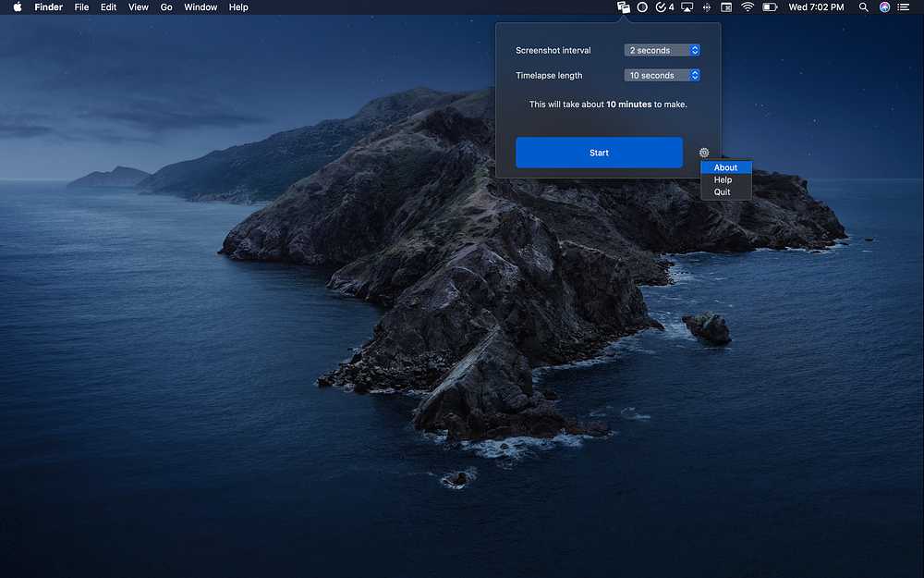Click the date and time clock
Screen dimensions: 924x578
click(816, 7)
